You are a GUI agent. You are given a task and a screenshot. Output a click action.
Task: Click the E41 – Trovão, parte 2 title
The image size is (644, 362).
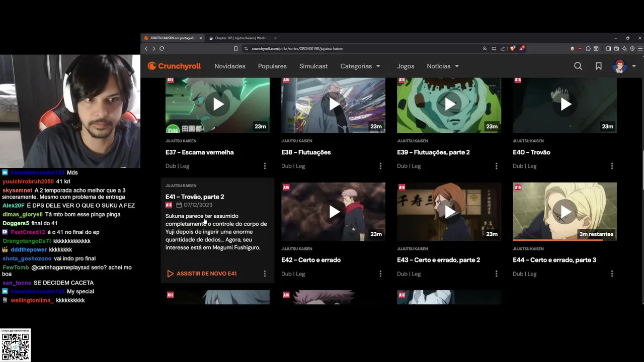(x=195, y=197)
